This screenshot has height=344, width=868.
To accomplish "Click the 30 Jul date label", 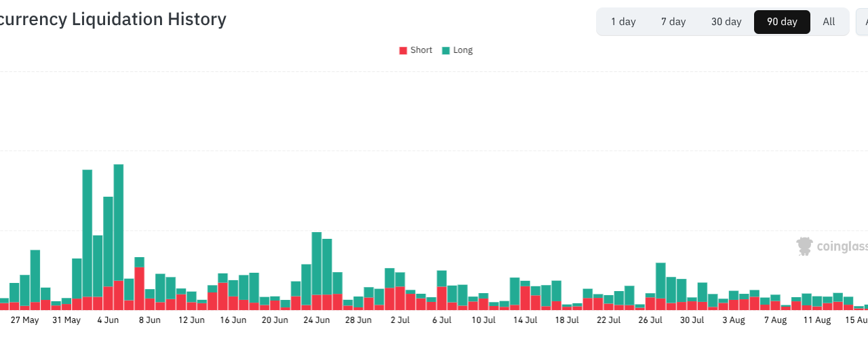I will [692, 320].
